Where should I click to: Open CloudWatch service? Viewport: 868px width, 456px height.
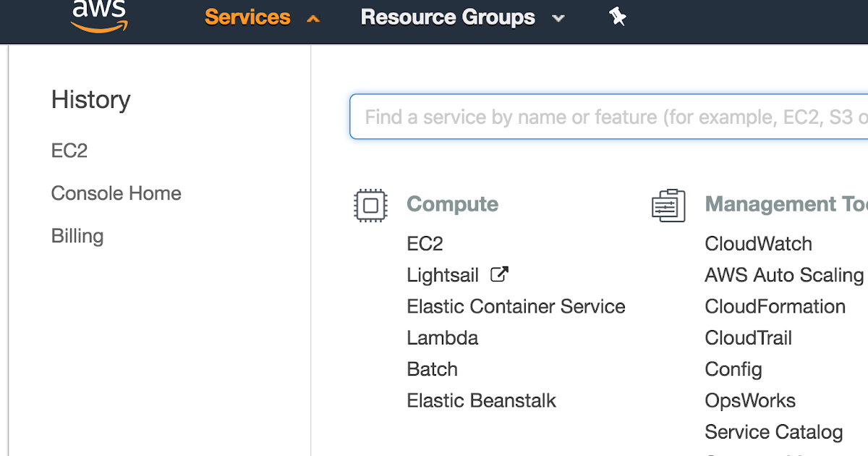coord(759,244)
